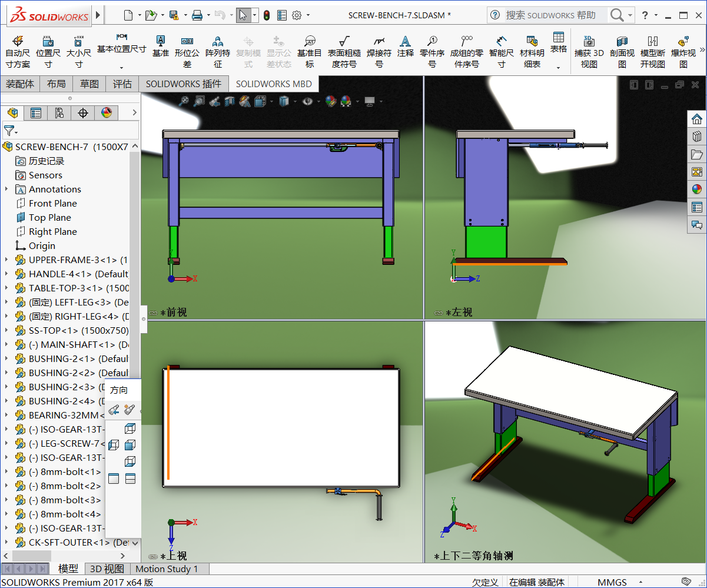Toggle the FeatureManager filter funnel
This screenshot has width=707, height=588.
click(10, 130)
